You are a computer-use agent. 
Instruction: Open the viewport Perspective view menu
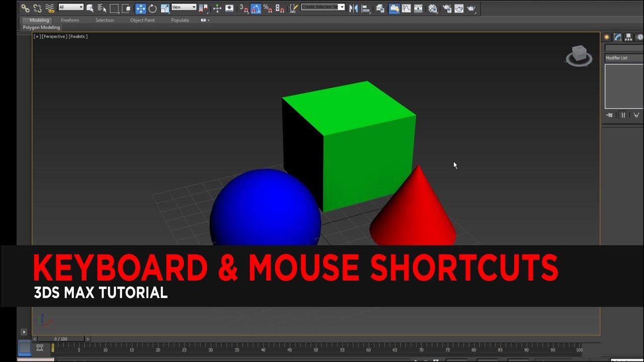pyautogui.click(x=54, y=36)
